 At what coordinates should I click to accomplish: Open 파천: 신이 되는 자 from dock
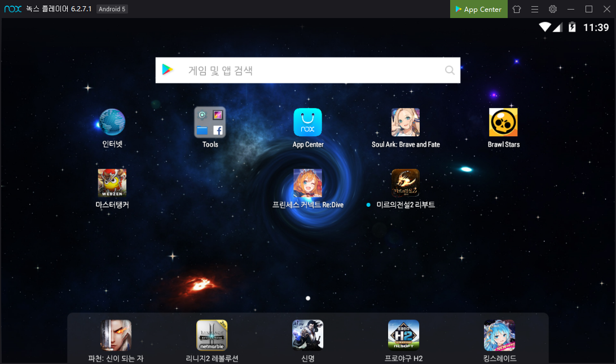[x=116, y=335]
